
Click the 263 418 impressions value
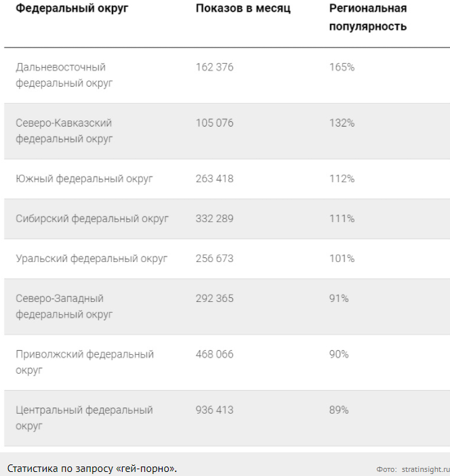(214, 179)
